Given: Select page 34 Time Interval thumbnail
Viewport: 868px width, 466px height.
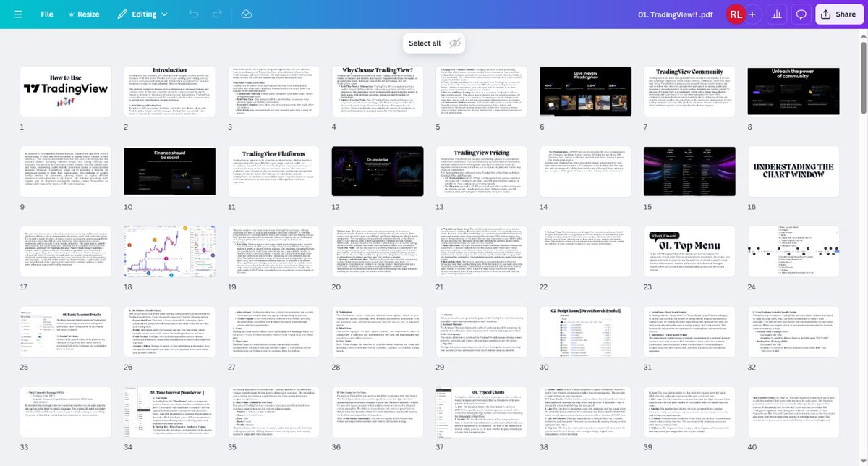Looking at the screenshot, I should click(x=169, y=412).
